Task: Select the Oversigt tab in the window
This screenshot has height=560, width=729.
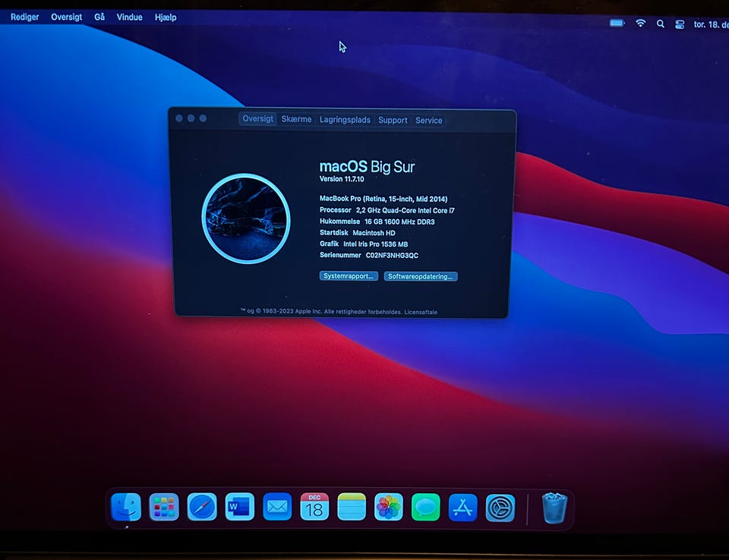Action: [x=257, y=118]
